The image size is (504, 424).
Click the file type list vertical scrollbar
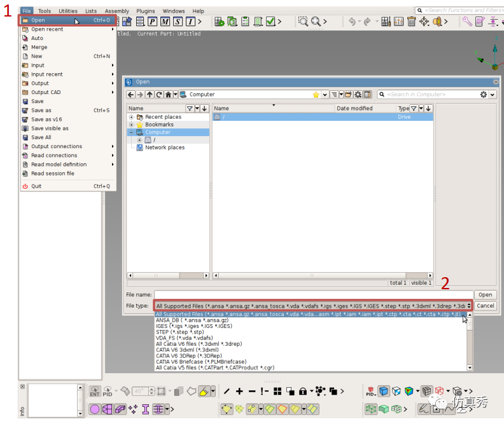[470, 341]
